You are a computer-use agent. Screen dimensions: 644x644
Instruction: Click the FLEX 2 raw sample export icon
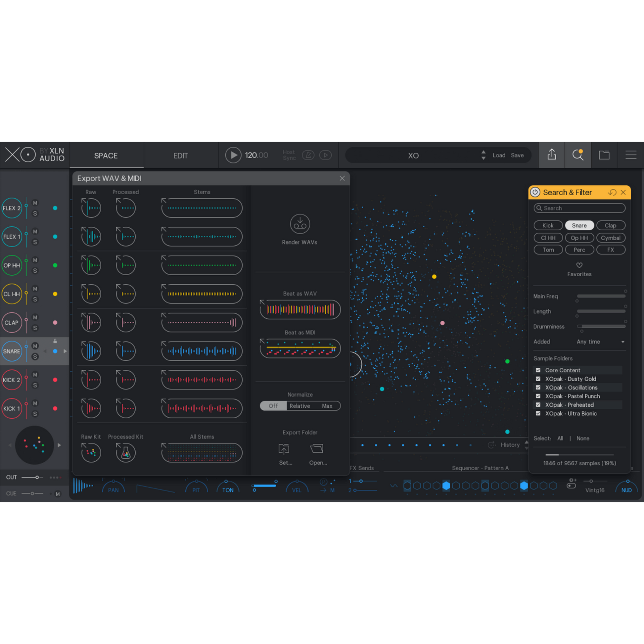tap(91, 208)
